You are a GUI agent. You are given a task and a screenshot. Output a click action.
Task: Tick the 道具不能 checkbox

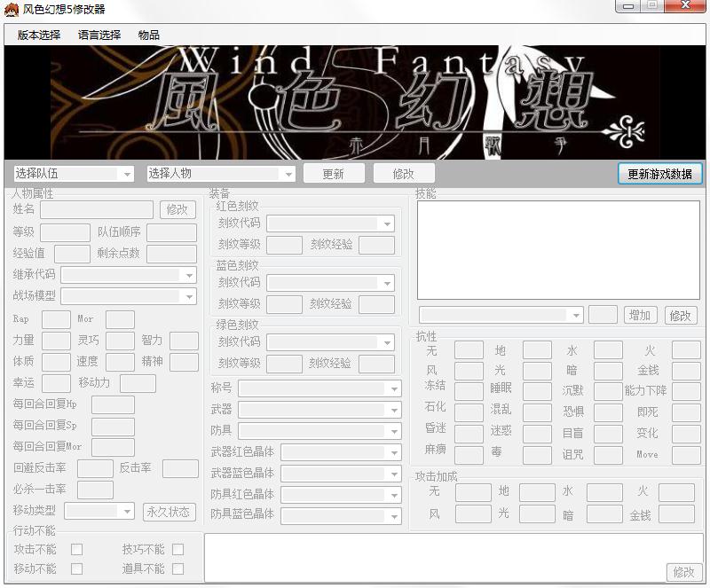coord(178,568)
